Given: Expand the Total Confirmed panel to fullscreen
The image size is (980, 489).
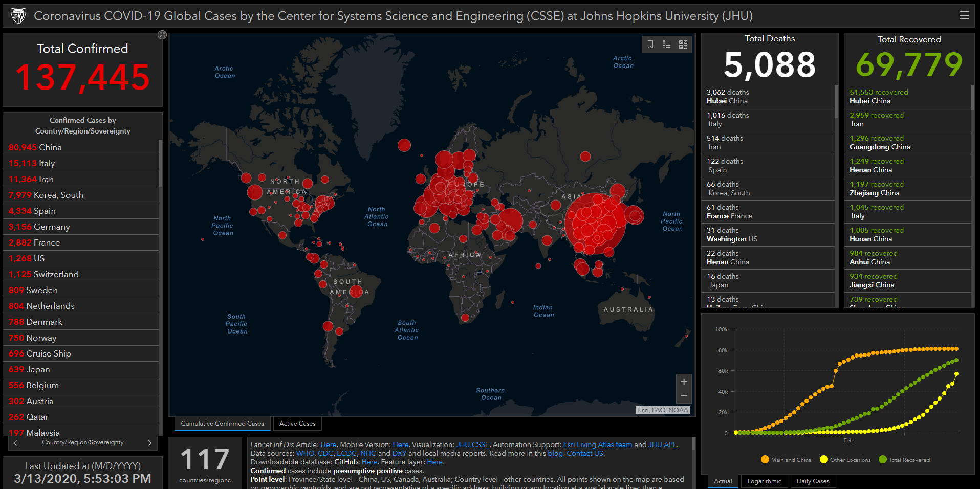Looking at the screenshot, I should pos(162,35).
